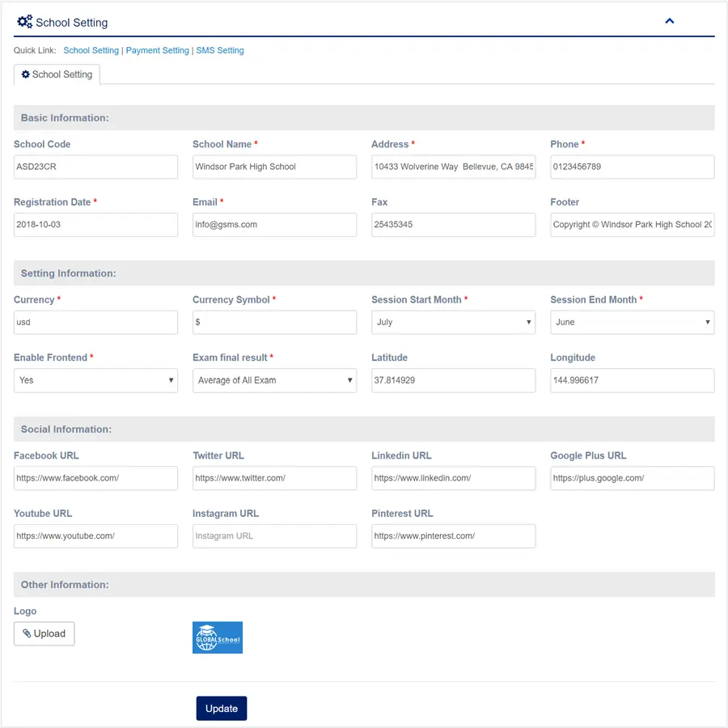Image resolution: width=728 pixels, height=728 pixels.
Task: Click the Registration Date field
Action: point(95,225)
